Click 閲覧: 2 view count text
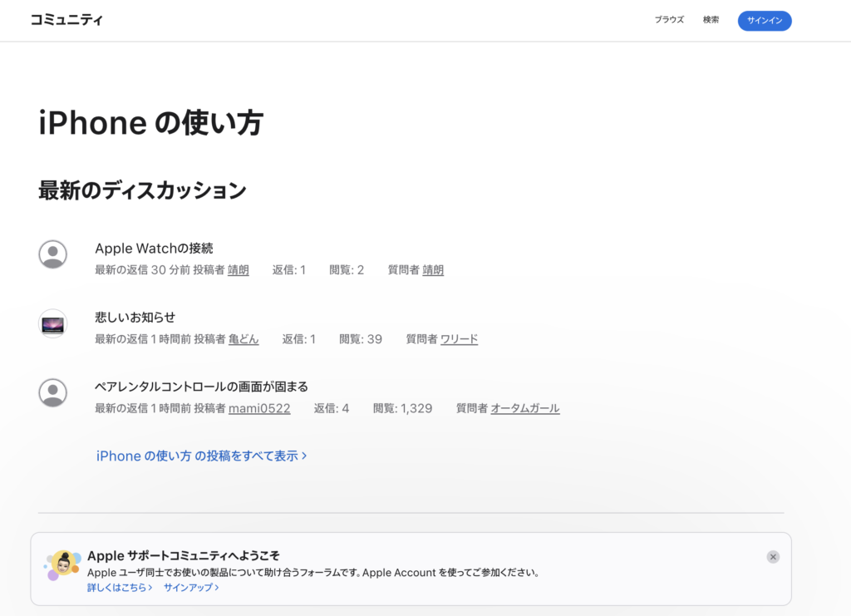851x616 pixels. pos(347,269)
